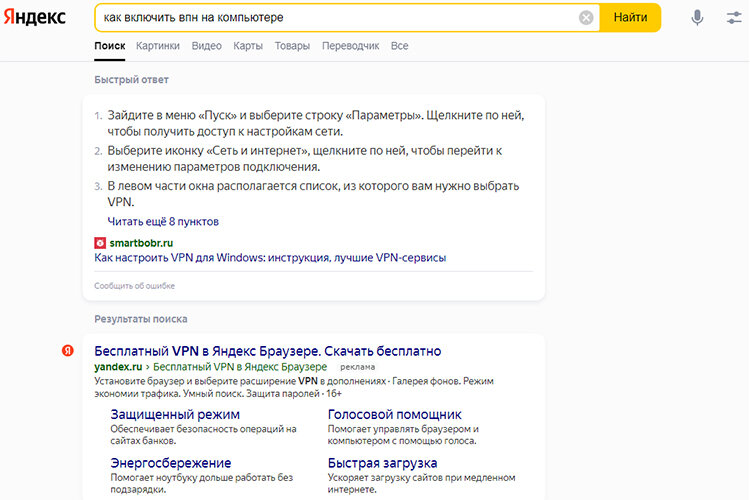Viewport: 750px width, 500px height.
Task: Click text Помогает ноутбуку дольше работать без подзарядки
Action: point(201,484)
